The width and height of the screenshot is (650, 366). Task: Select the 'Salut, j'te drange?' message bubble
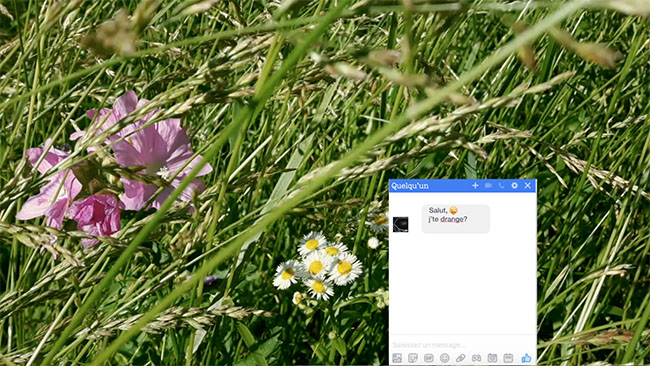pyautogui.click(x=456, y=218)
